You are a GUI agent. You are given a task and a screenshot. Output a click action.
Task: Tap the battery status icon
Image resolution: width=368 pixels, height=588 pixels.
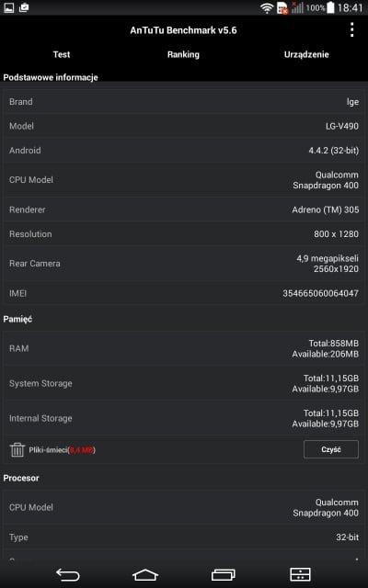point(330,8)
